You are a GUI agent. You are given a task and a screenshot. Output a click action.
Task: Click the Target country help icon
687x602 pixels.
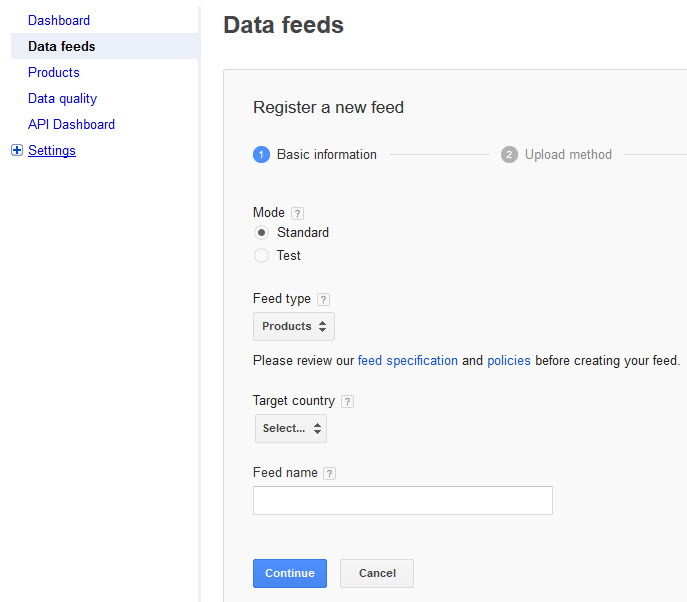tap(347, 401)
